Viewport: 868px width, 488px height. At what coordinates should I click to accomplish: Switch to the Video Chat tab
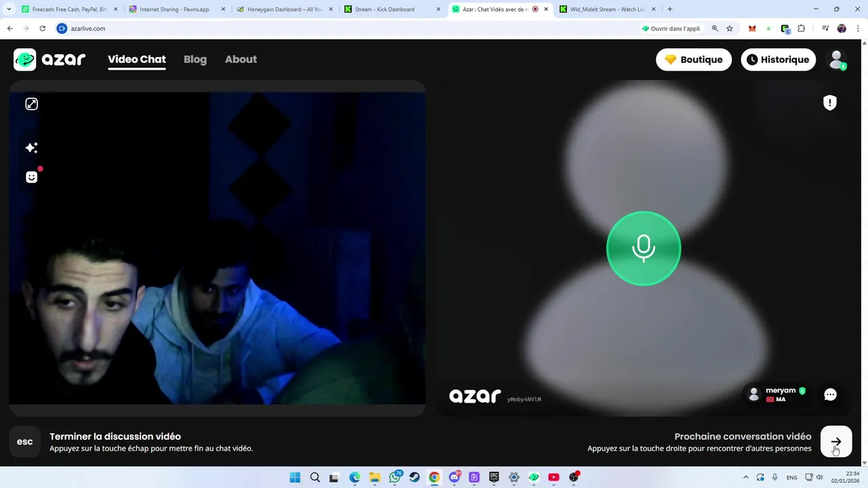tap(136, 59)
